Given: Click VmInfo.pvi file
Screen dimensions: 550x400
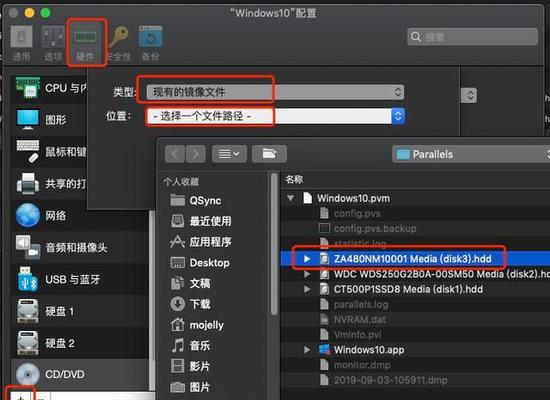Looking at the screenshot, I should pos(415,334).
